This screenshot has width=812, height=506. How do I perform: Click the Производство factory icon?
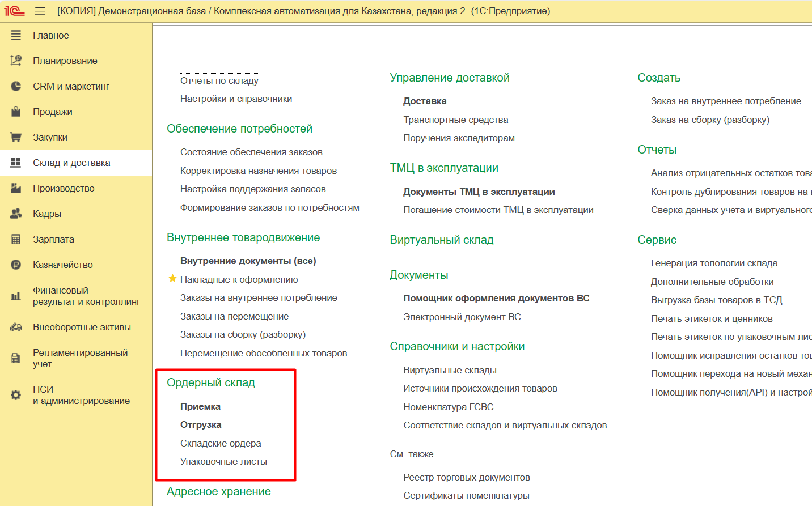(x=16, y=188)
